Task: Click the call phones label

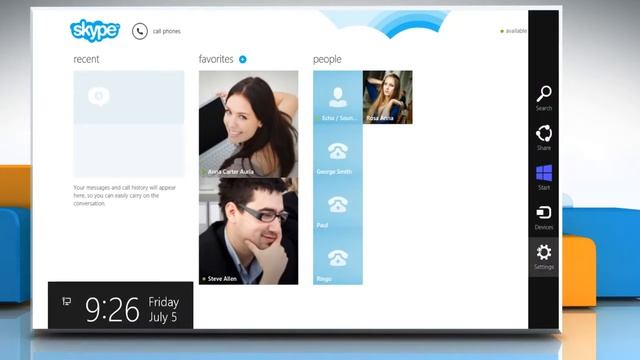Action: (167, 31)
